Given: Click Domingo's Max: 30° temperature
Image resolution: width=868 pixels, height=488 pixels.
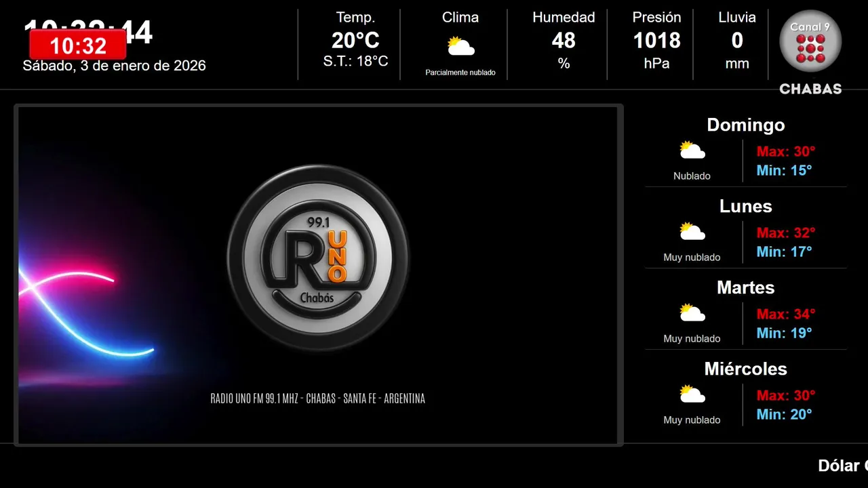Looking at the screenshot, I should pyautogui.click(x=786, y=151).
